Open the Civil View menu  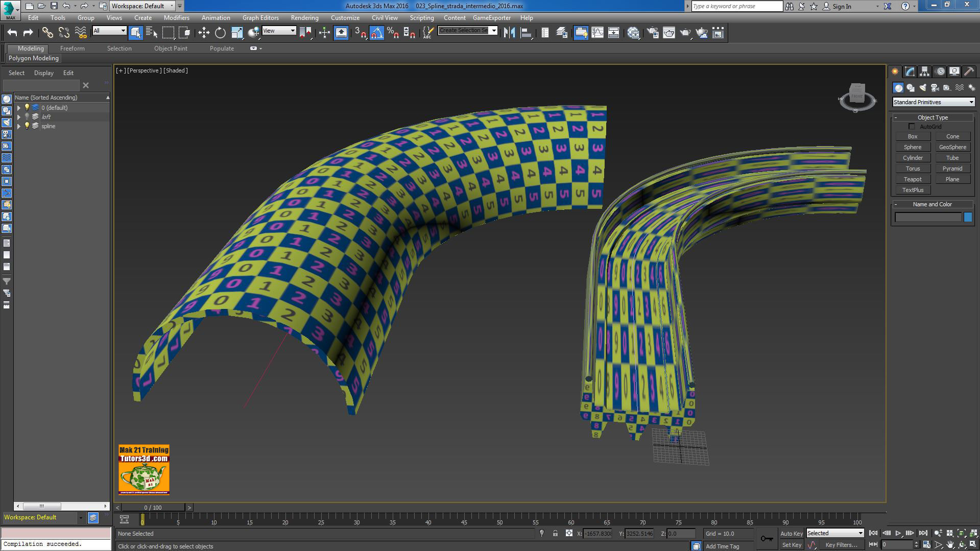coord(385,18)
